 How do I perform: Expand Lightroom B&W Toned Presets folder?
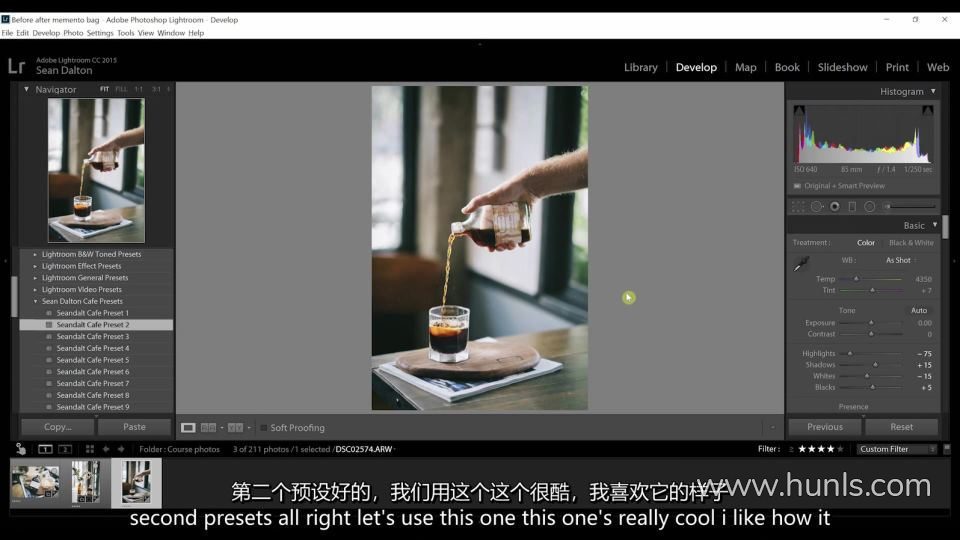point(35,254)
